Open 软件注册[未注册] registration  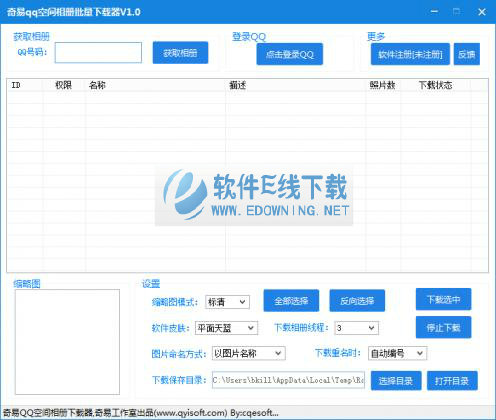[x=410, y=54]
